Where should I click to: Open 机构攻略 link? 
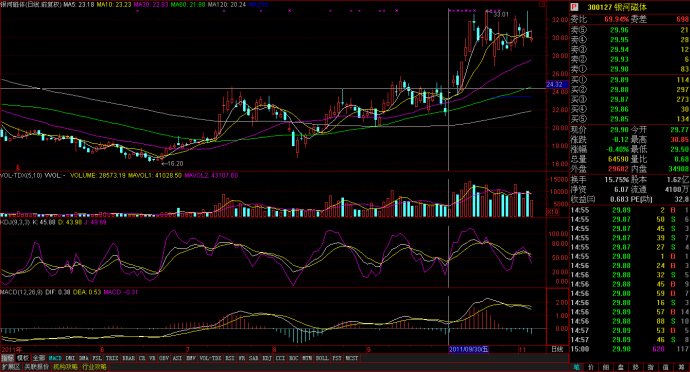tap(65, 367)
